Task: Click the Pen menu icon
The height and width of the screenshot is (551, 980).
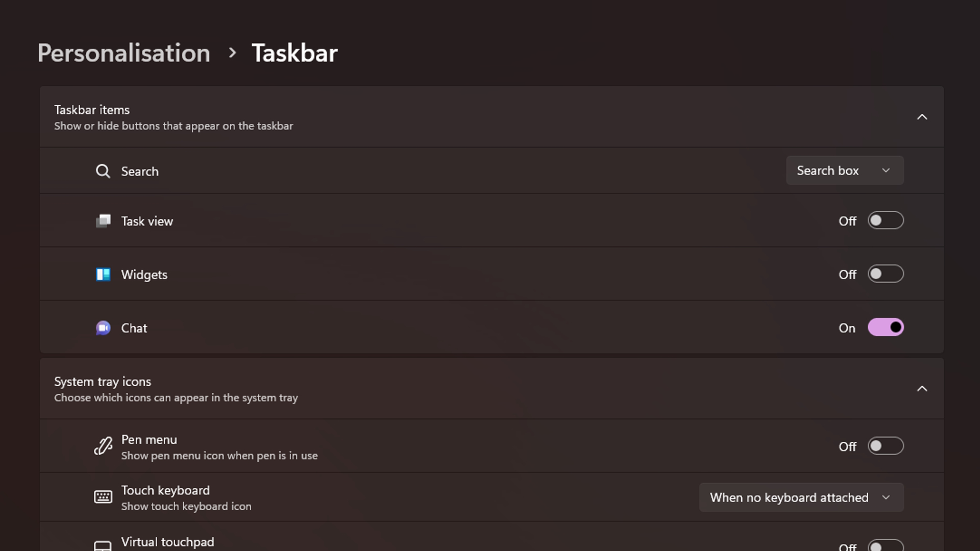Action: coord(103,446)
